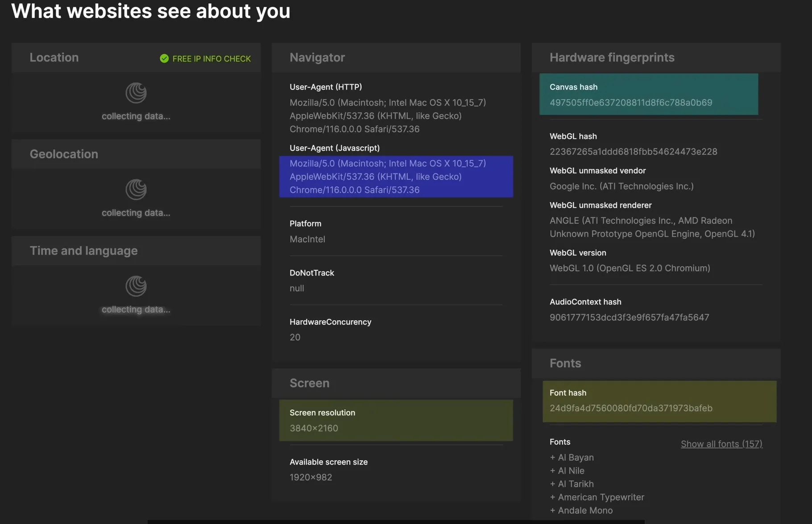Click the loading spinner in Location panel

pos(136,93)
